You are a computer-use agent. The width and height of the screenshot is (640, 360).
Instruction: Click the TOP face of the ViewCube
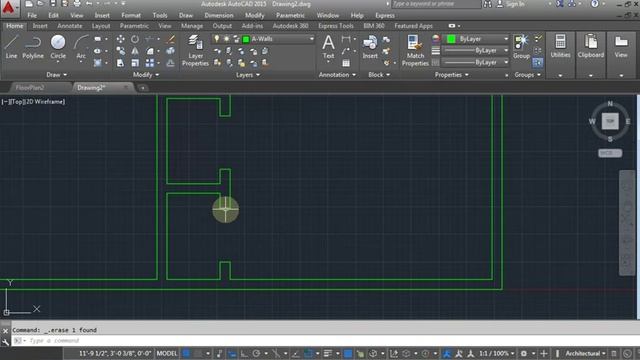coord(610,121)
